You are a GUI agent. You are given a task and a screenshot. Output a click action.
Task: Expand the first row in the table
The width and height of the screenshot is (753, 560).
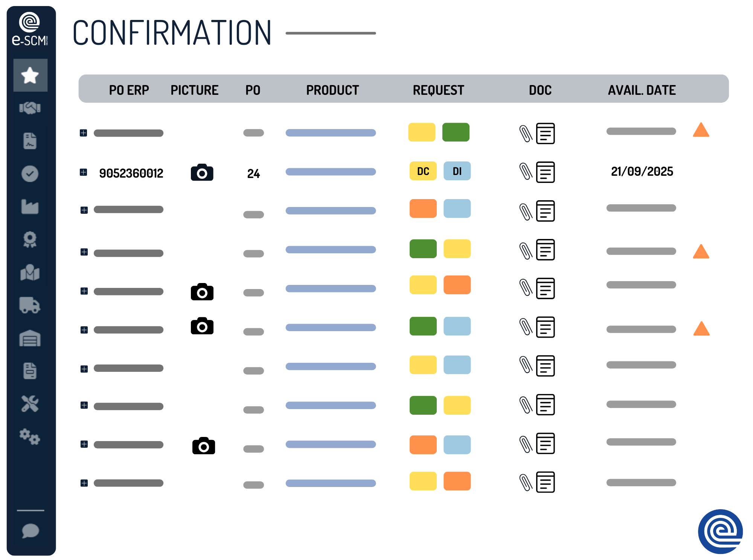click(84, 133)
